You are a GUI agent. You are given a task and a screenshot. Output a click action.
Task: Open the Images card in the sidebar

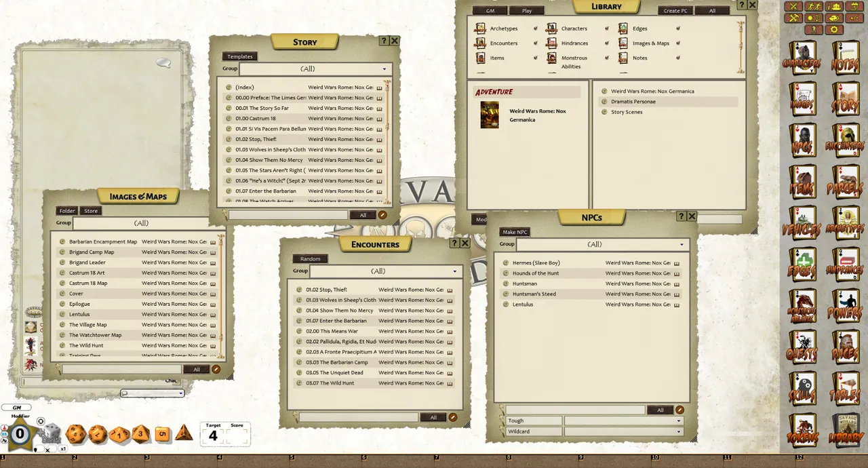click(x=803, y=100)
